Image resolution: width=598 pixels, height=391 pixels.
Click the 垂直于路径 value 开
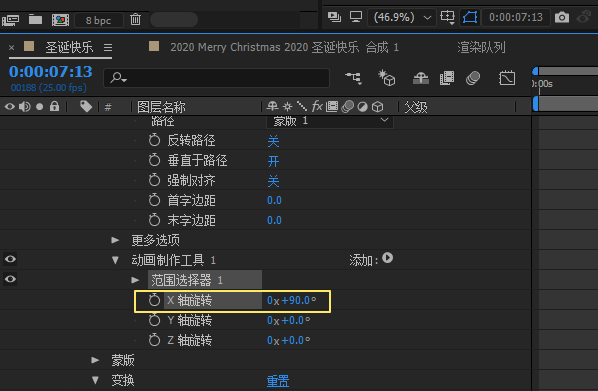tap(273, 161)
